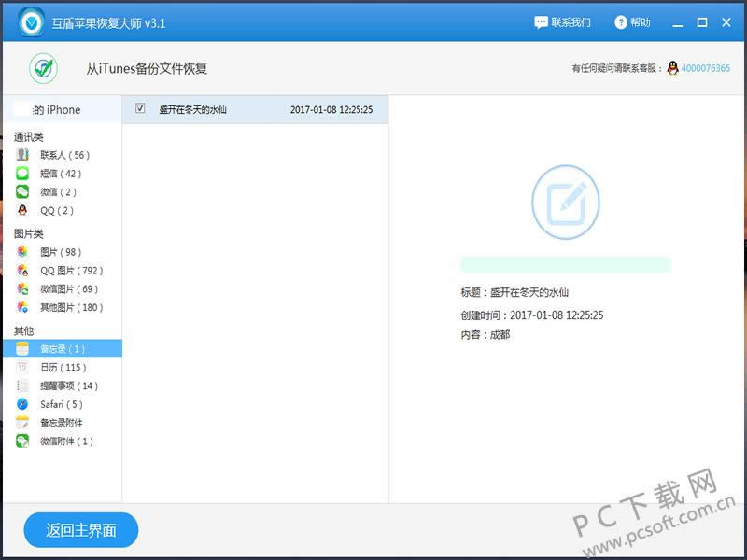Click the WeChat (微信) icon
This screenshot has width=747, height=560.
tap(22, 192)
